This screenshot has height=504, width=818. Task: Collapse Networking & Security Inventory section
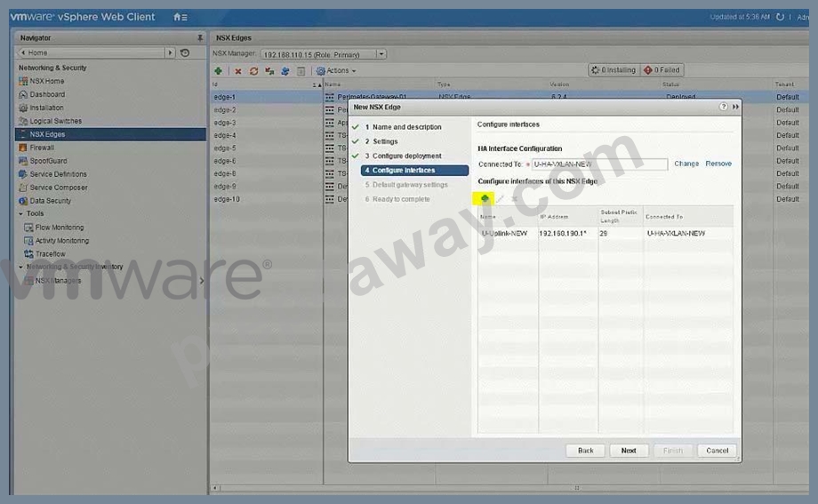tap(20, 267)
